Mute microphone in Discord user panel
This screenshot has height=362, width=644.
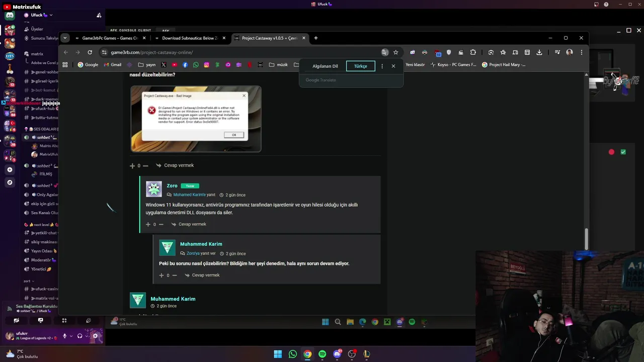click(x=64, y=336)
